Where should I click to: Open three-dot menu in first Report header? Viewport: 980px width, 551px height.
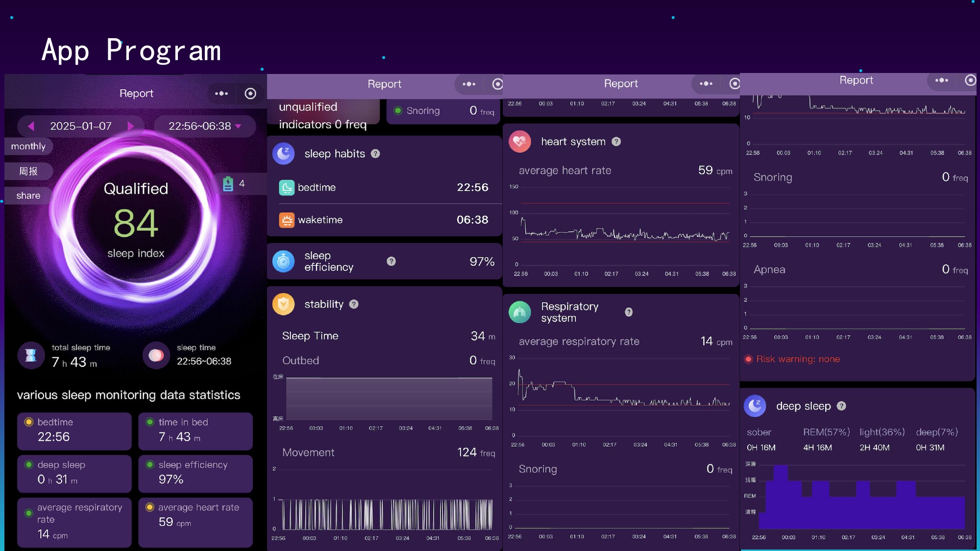(x=221, y=94)
